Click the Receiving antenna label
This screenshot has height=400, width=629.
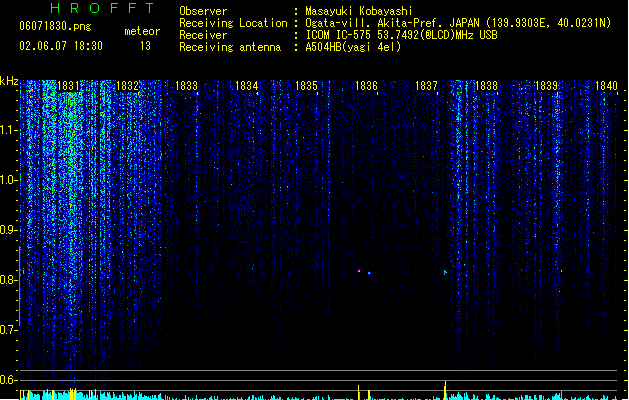pos(230,47)
